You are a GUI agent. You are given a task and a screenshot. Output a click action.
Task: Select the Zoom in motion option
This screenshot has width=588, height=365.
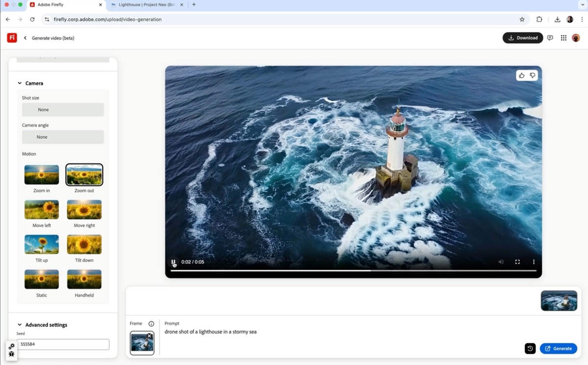click(x=42, y=175)
